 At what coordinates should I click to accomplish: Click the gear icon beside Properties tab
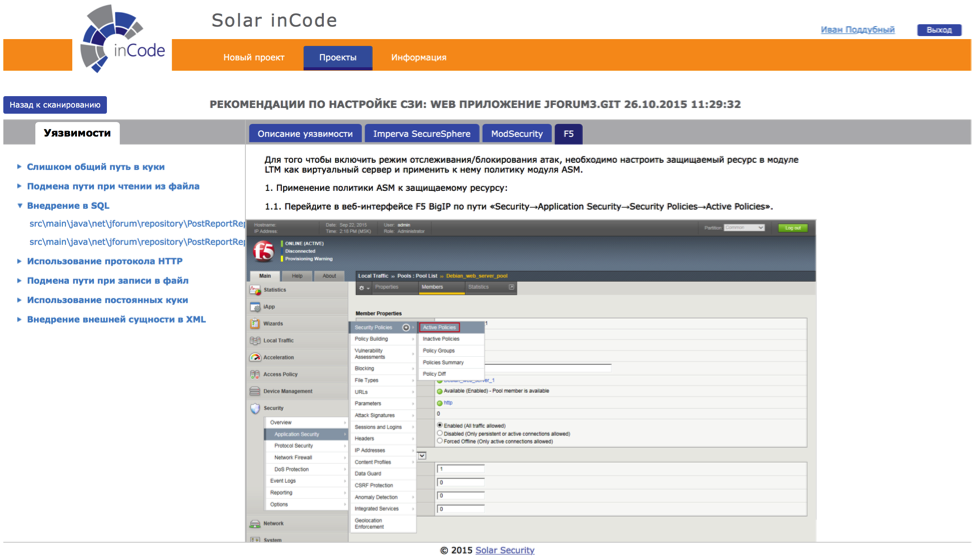pyautogui.click(x=362, y=288)
